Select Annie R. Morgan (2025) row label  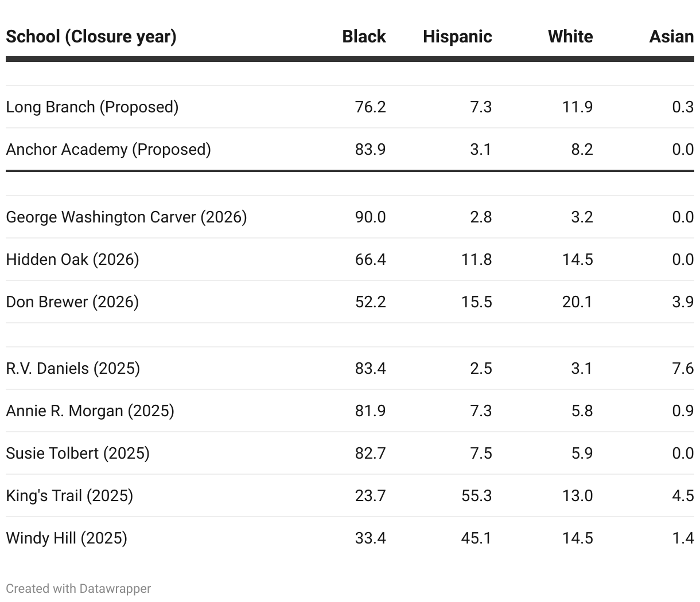(x=90, y=411)
